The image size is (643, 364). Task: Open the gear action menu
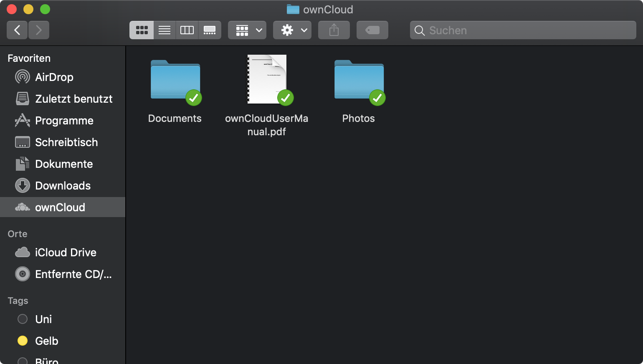point(292,30)
